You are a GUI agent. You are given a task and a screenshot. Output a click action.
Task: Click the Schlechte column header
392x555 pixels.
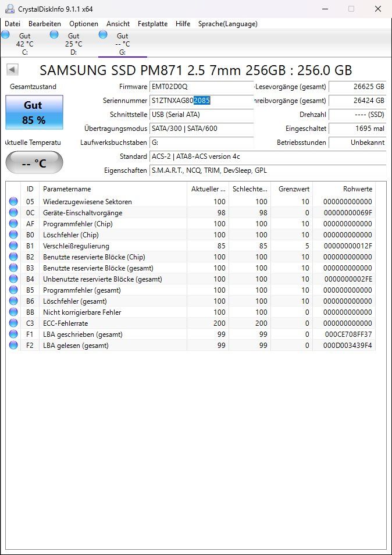click(250, 189)
